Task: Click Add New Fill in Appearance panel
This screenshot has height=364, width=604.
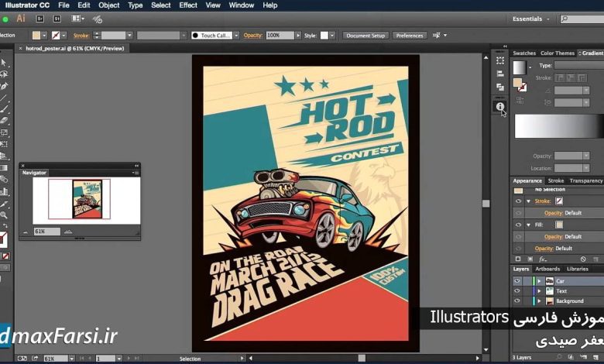Action: 530,259
